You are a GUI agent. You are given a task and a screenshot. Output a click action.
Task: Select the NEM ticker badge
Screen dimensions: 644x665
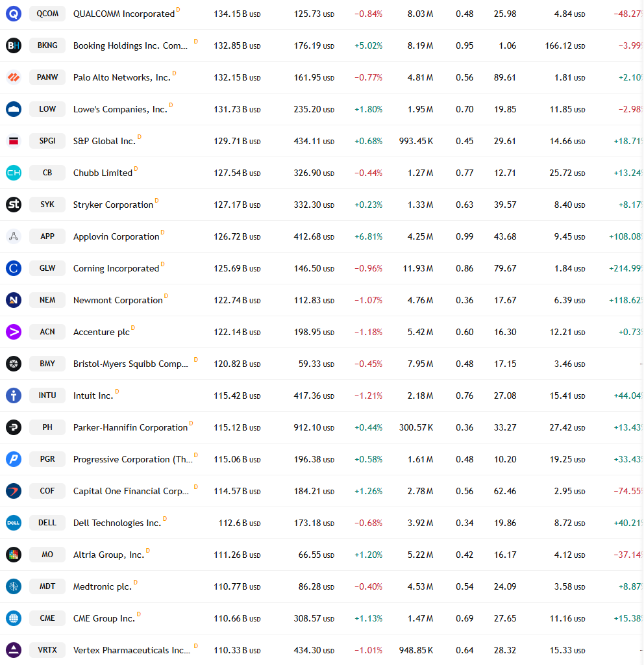[47, 300]
